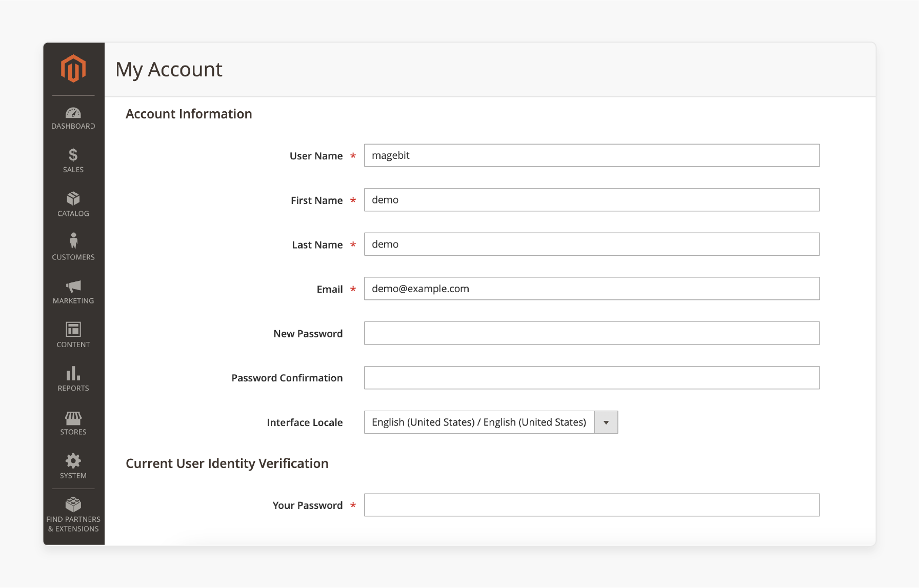The image size is (919, 588).
Task: Click the New Password label
Action: [308, 334]
